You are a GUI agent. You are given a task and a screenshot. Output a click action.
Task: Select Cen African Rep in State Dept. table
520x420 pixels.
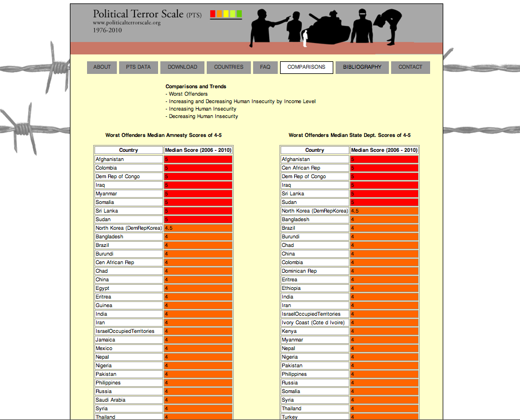[x=315, y=168]
